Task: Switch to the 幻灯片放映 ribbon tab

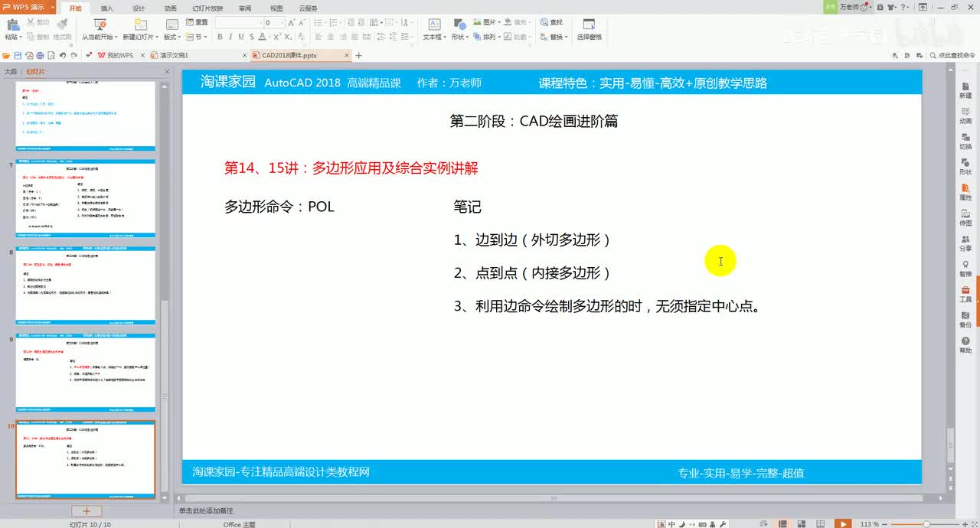Action: 208,8
